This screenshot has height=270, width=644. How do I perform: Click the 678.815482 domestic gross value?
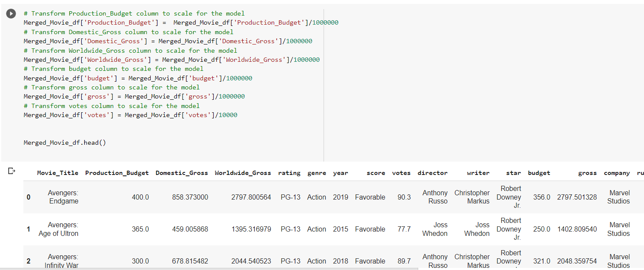(x=190, y=261)
